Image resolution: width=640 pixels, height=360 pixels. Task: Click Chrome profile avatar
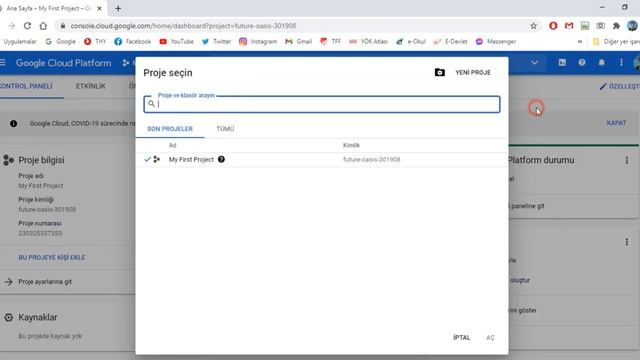(632, 26)
